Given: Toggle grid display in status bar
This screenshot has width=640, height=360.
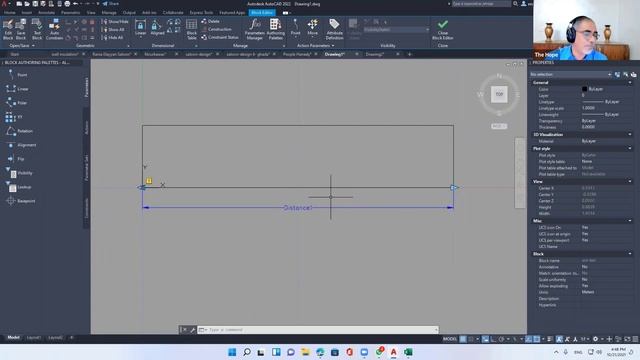Looking at the screenshot, I should pyautogui.click(x=463, y=339).
